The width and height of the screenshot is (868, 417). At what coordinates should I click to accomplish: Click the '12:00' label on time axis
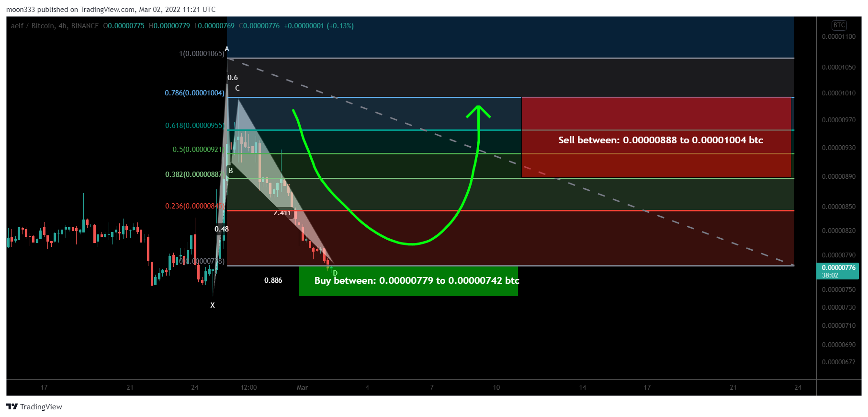point(248,387)
